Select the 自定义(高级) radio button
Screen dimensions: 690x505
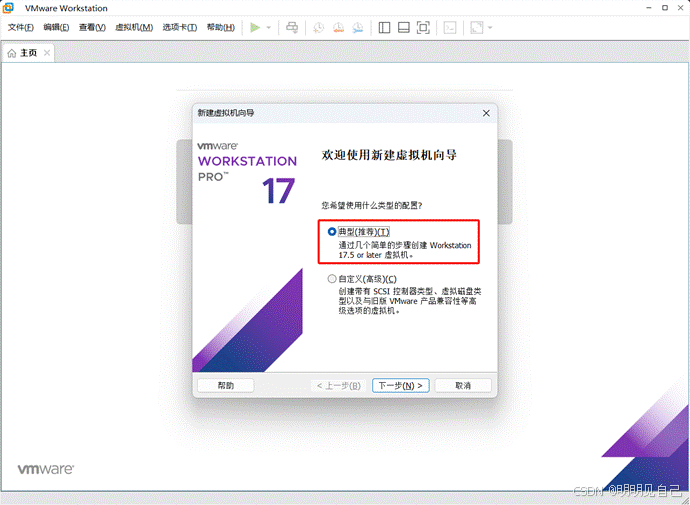(332, 279)
